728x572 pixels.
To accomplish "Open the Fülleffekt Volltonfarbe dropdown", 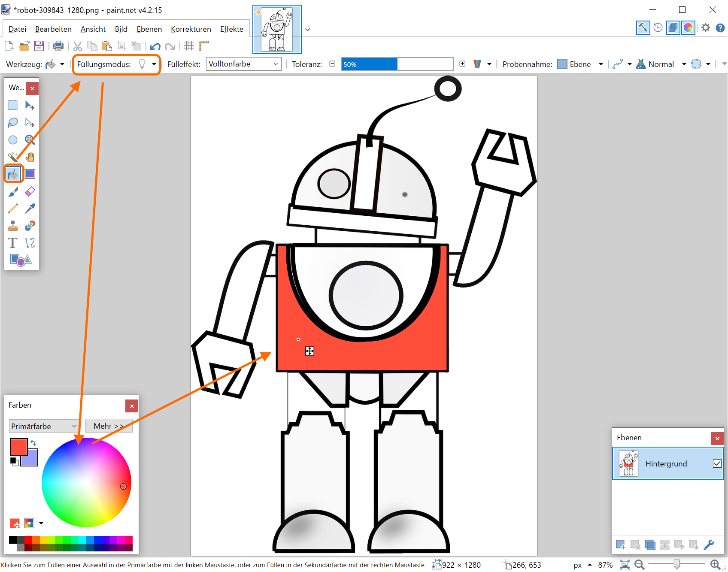I will point(243,64).
